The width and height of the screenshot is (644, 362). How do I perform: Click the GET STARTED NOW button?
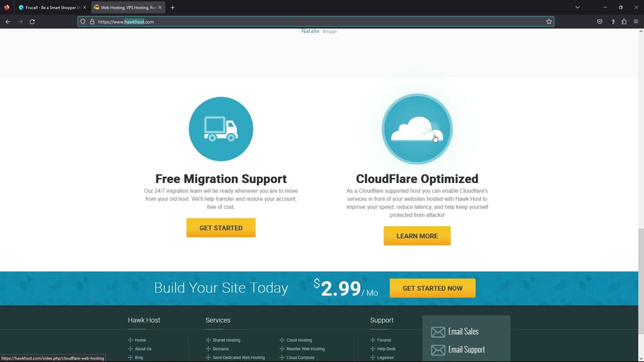[433, 288]
